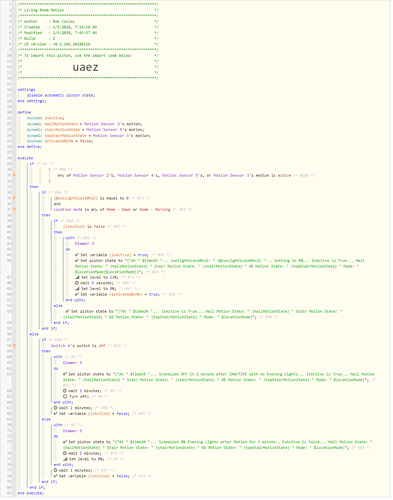The image size is (393, 500).
Task: Click 'Dimmer 5' device on line 61
Action: [x=72, y=362]
